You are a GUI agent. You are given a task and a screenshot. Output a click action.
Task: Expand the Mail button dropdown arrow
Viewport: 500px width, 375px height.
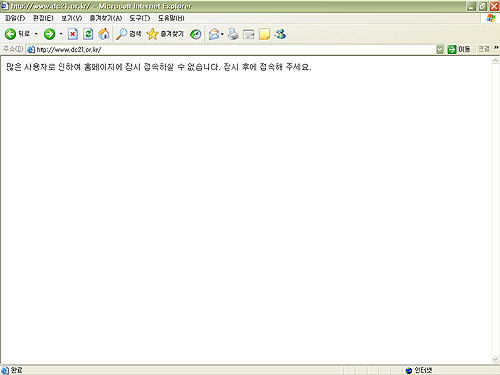pos(222,34)
